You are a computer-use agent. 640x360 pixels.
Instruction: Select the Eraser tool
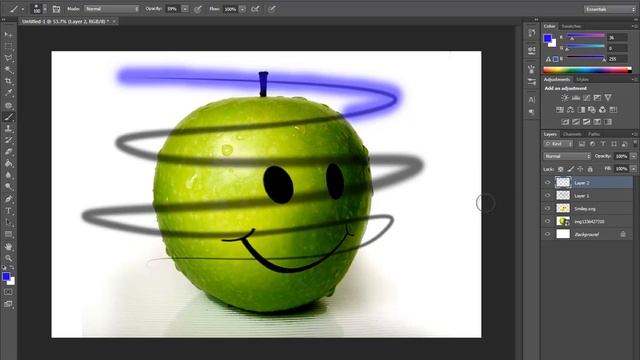tap(8, 152)
